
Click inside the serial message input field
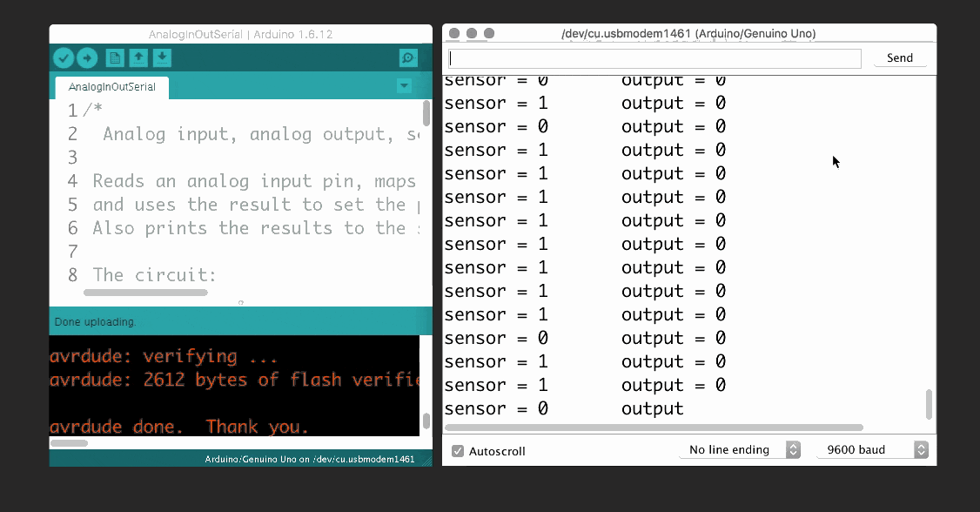(653, 57)
